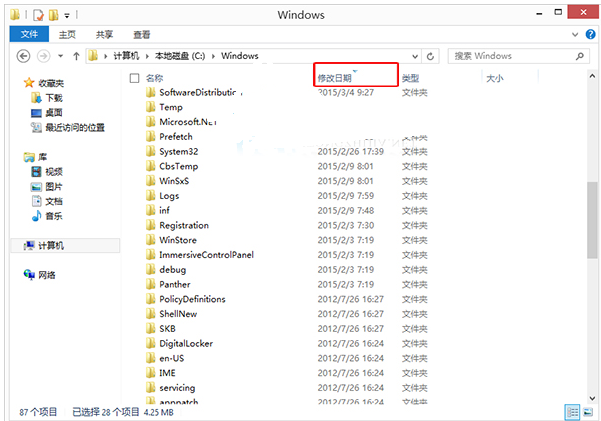This screenshot has width=601, height=421.
Task: Select the Registration folder icon
Action: click(x=151, y=225)
